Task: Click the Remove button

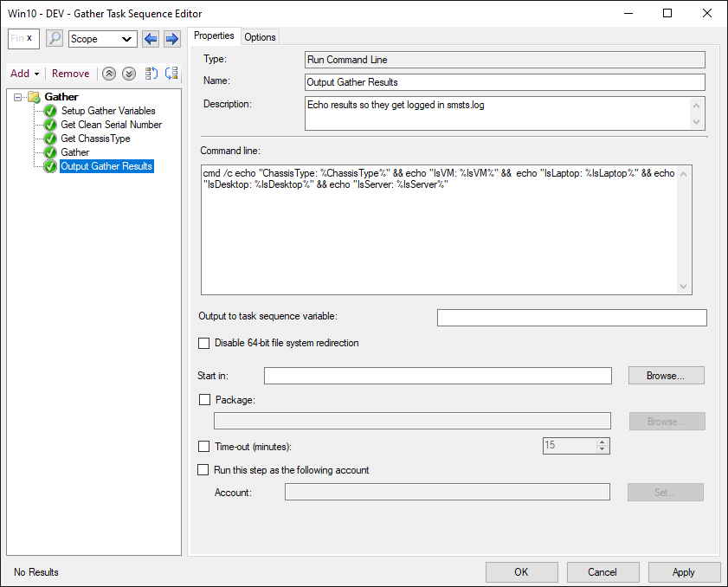Action: click(x=71, y=74)
